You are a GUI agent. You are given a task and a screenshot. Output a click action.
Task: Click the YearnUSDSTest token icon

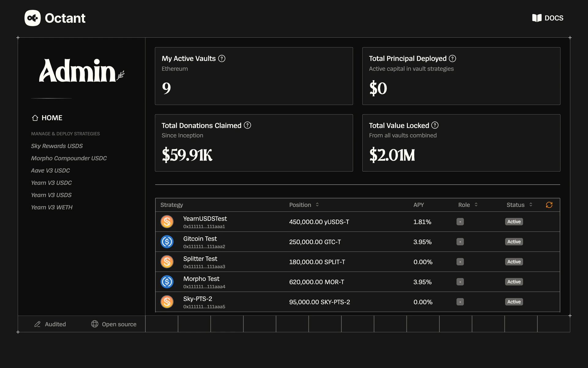[167, 222]
